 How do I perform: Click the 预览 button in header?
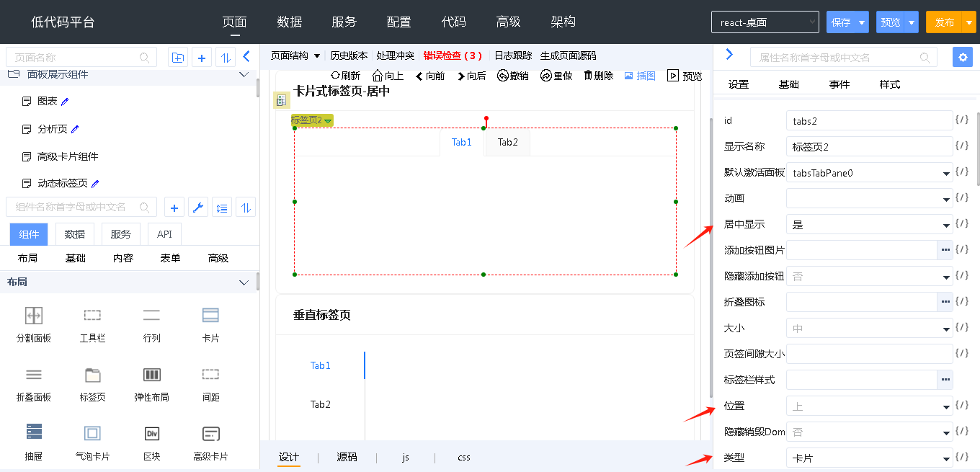click(891, 22)
